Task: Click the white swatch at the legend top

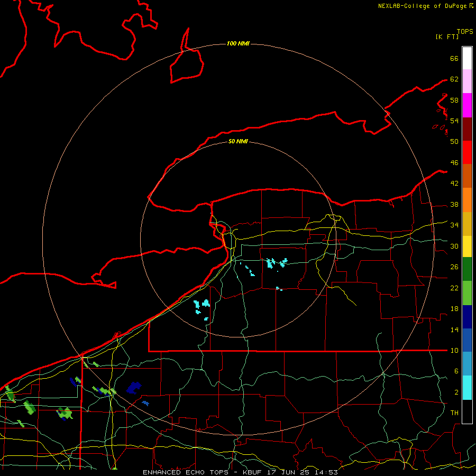Action: click(467, 58)
